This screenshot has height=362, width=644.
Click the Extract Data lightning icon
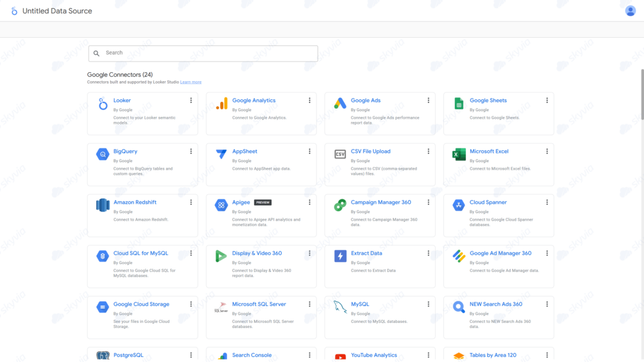[x=340, y=256]
